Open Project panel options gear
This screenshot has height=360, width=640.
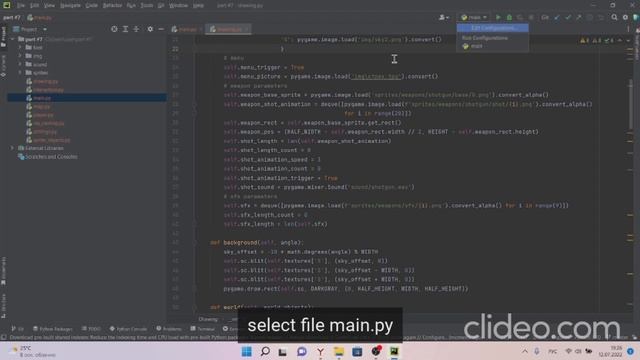coord(150,29)
